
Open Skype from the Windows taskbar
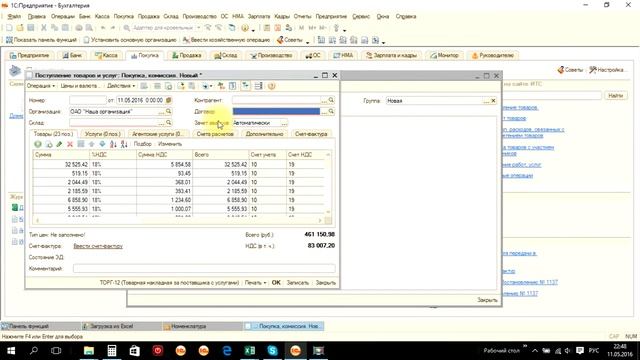pyautogui.click(x=272, y=351)
